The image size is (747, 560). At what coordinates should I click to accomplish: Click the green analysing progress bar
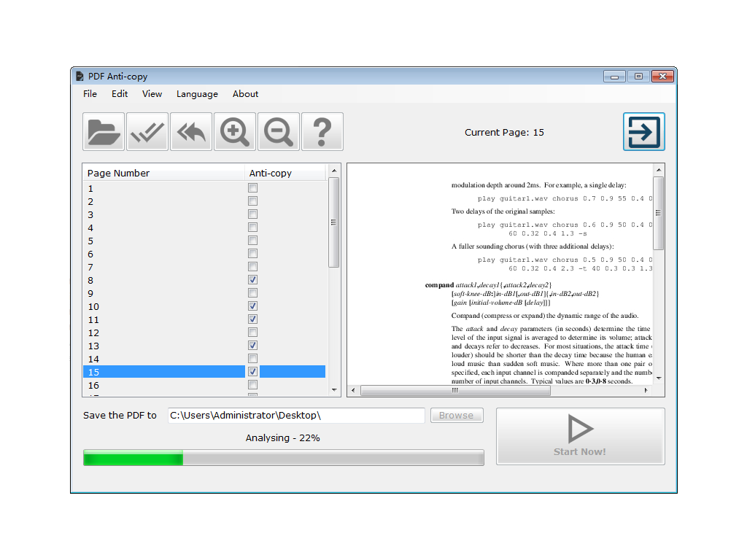point(284,458)
